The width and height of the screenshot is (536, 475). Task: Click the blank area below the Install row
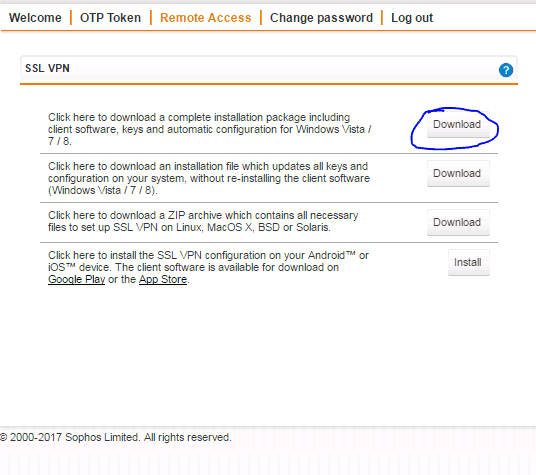coord(269,352)
